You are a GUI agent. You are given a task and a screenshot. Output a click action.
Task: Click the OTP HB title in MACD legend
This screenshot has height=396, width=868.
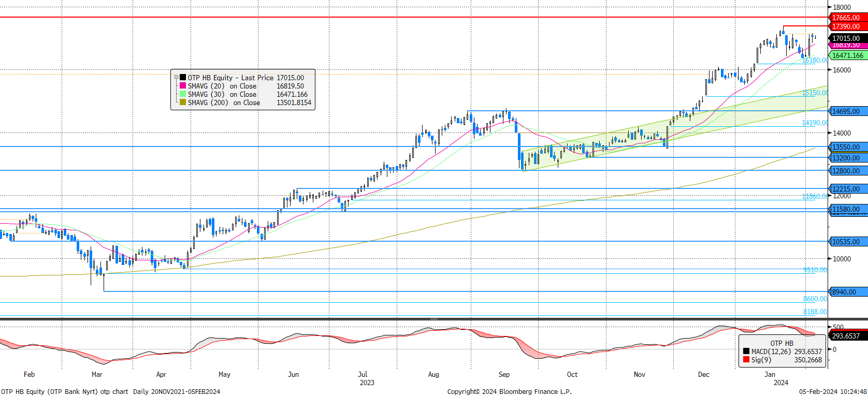782,343
